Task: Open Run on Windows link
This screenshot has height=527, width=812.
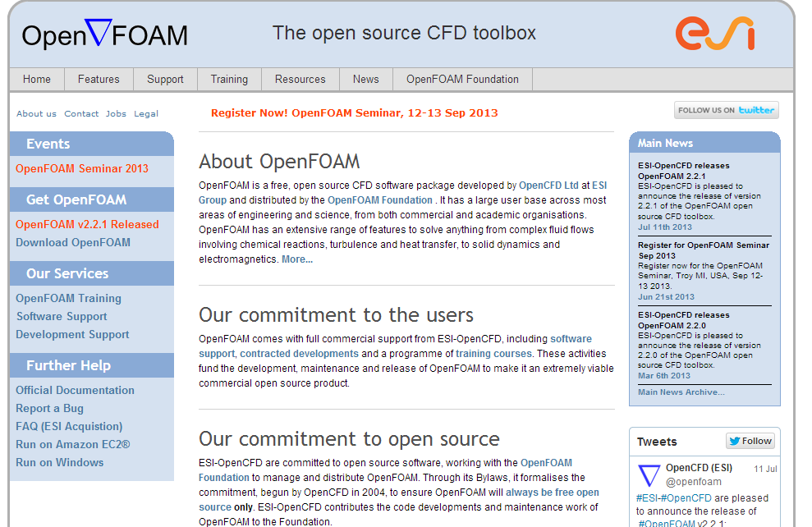Action: click(x=60, y=463)
